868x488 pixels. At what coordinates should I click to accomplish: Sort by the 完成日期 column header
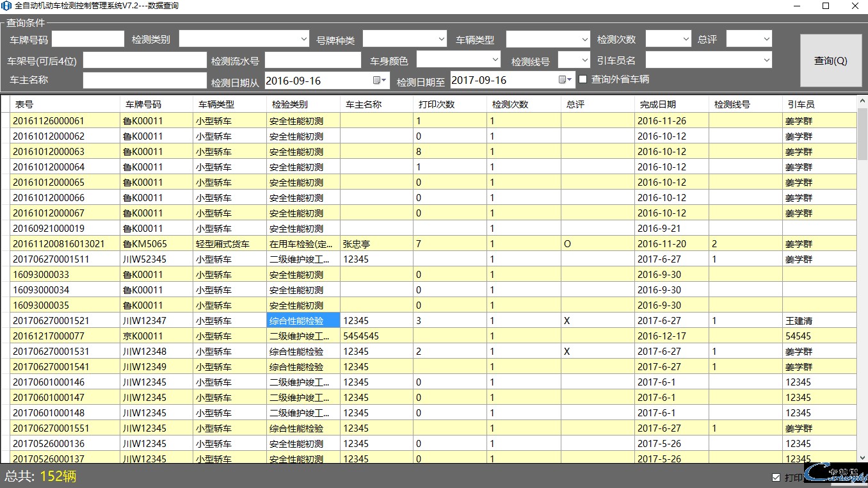(671, 104)
